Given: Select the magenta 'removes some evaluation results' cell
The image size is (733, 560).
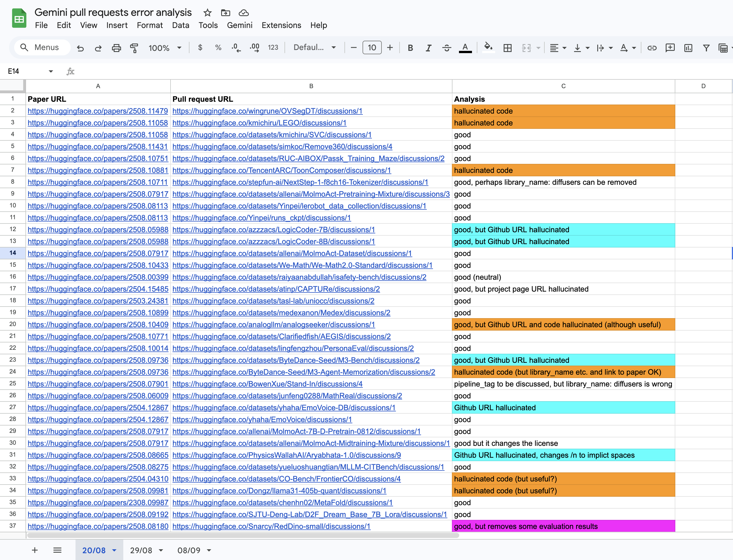Looking at the screenshot, I should pyautogui.click(x=564, y=526).
